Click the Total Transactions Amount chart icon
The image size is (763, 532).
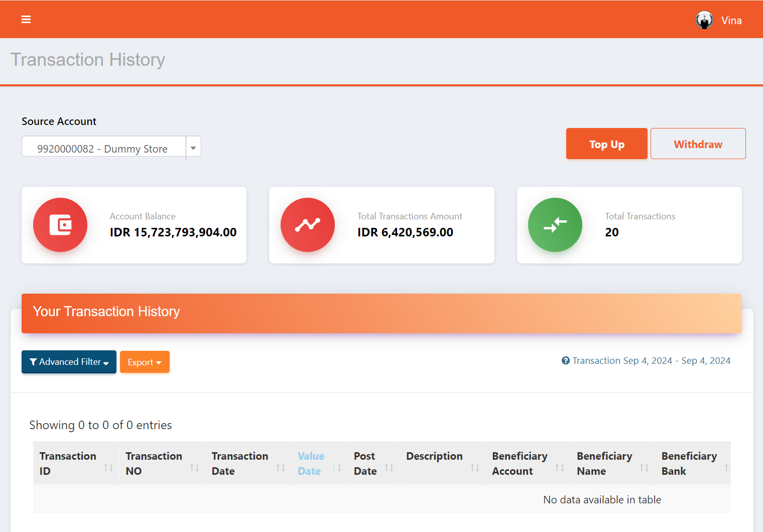point(308,225)
